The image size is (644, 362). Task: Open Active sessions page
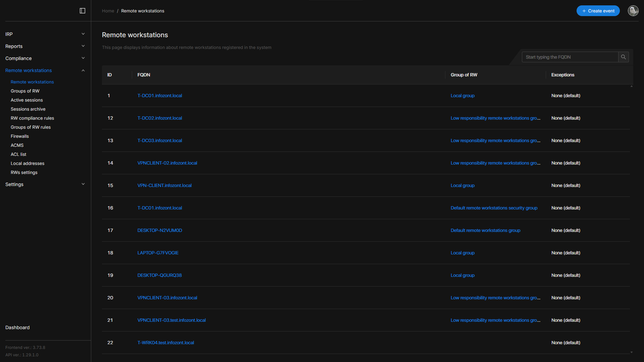[27, 100]
